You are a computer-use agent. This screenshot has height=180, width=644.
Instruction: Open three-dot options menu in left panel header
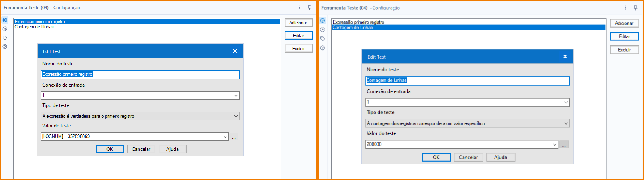pos(300,8)
